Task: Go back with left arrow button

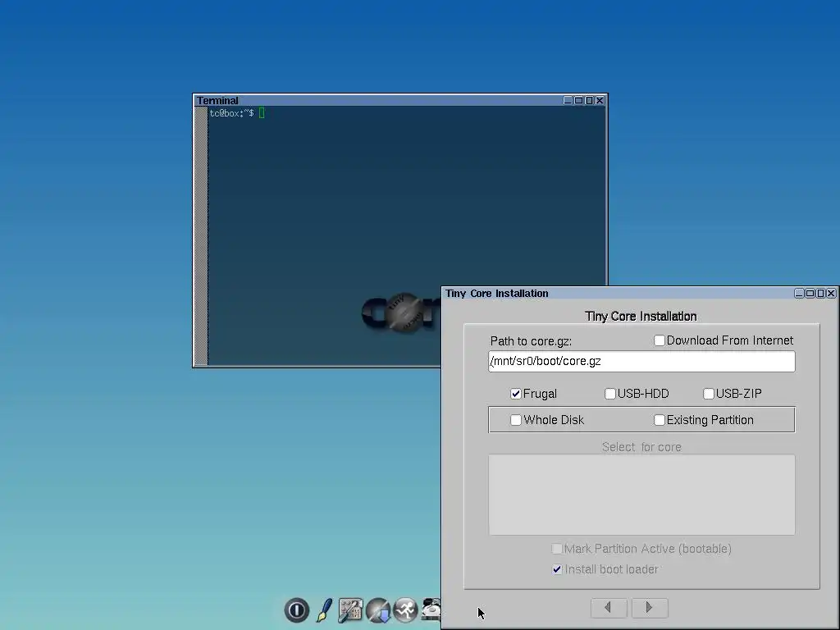Action: (609, 608)
